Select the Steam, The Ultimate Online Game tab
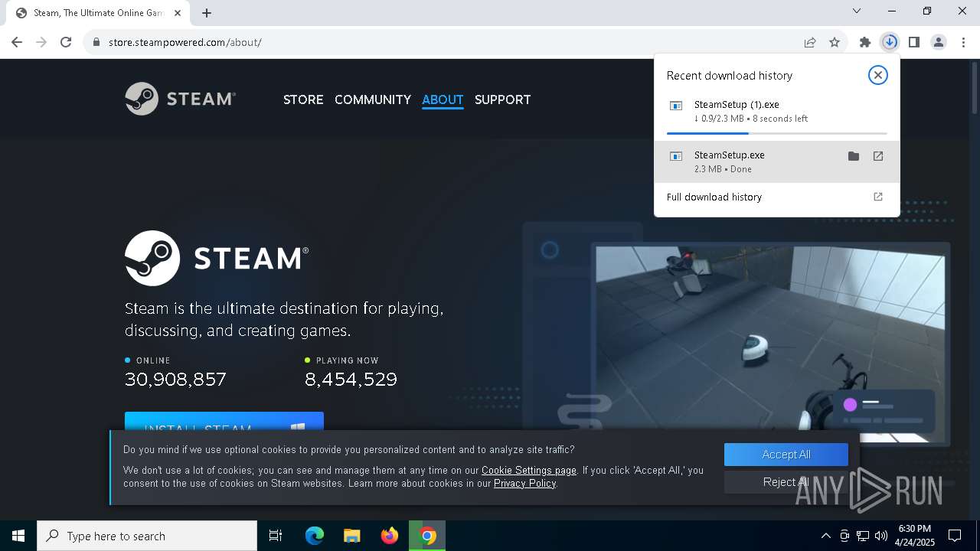Screen dimensions: 980x551 98,13
